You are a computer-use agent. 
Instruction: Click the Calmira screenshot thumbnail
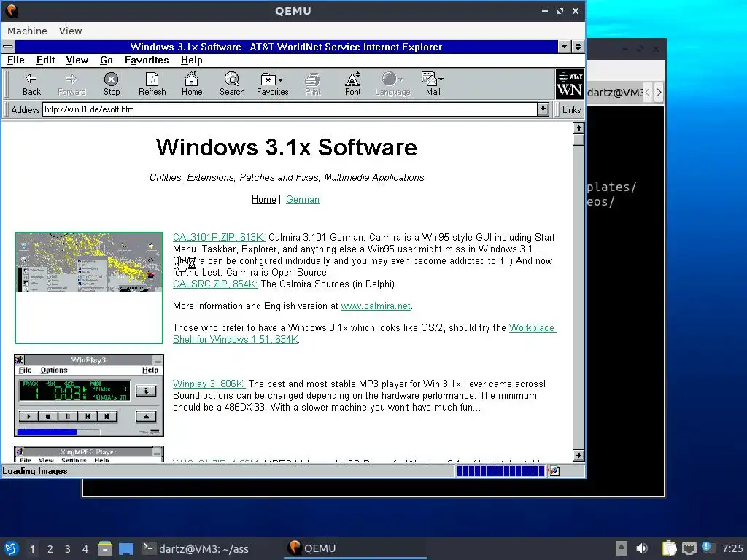[x=89, y=287]
